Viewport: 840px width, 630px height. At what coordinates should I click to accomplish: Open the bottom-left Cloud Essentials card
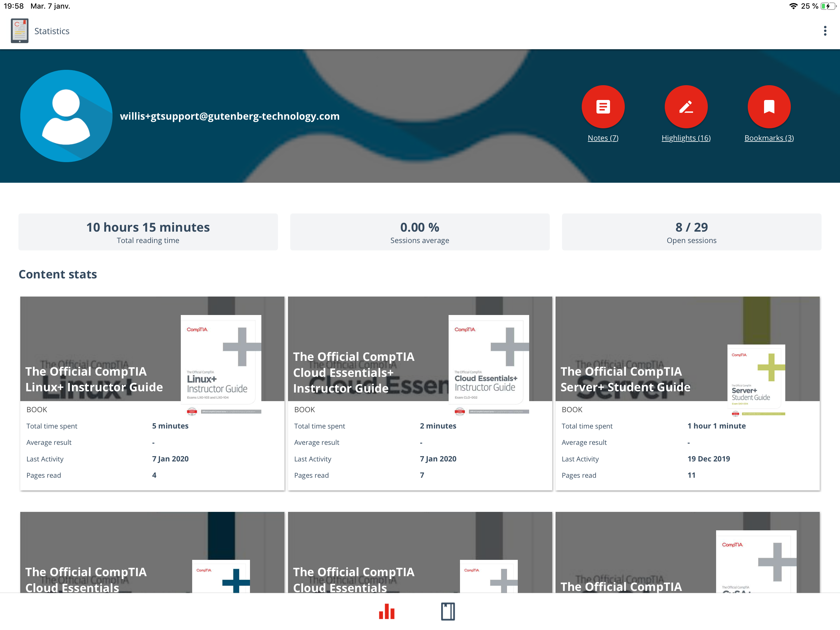pos(152,552)
